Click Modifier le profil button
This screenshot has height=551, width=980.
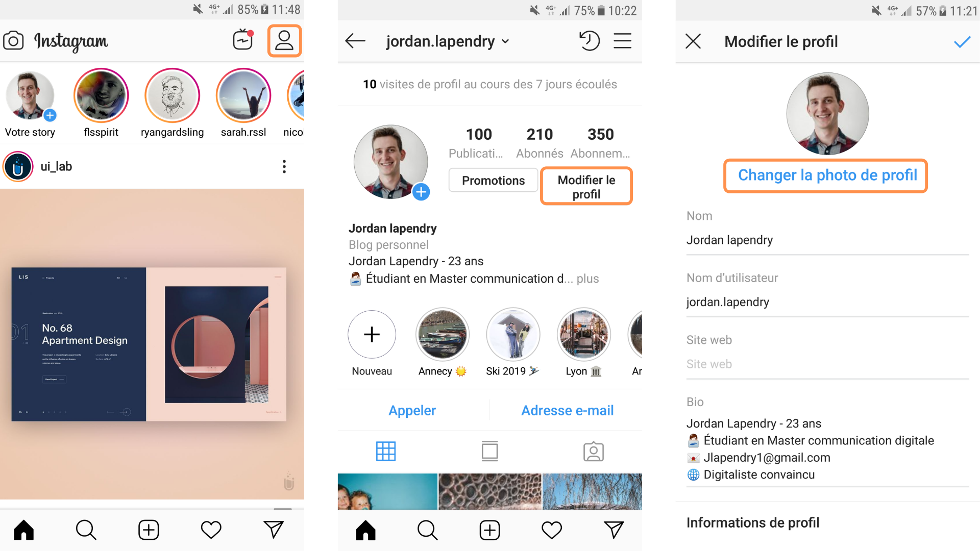click(x=586, y=187)
